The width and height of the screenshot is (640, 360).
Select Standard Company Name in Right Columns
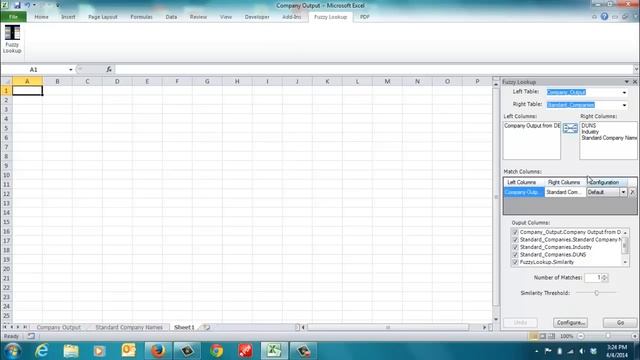609,138
